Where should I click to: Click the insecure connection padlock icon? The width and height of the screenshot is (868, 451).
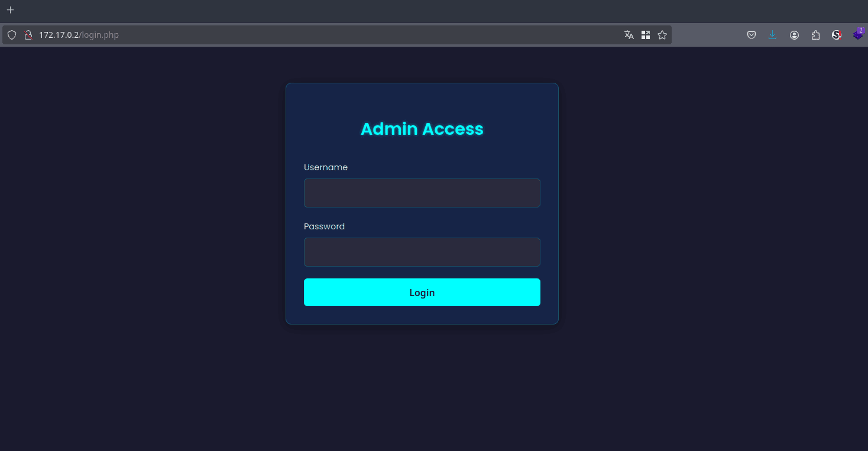pos(27,35)
